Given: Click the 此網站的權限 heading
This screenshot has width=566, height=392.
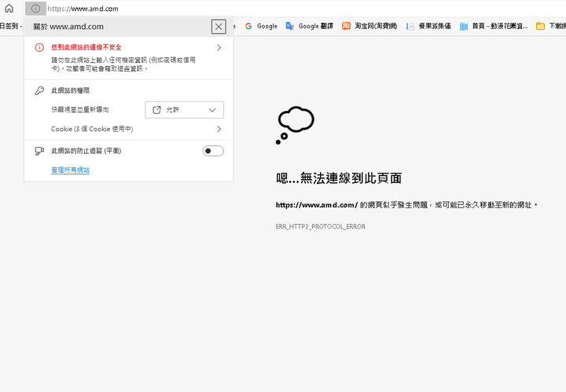Looking at the screenshot, I should point(71,90).
